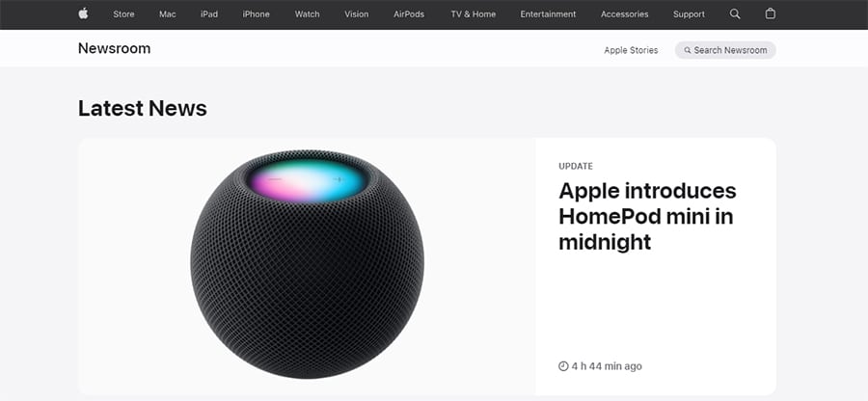
Task: Open the Watch menu item
Action: tap(308, 14)
